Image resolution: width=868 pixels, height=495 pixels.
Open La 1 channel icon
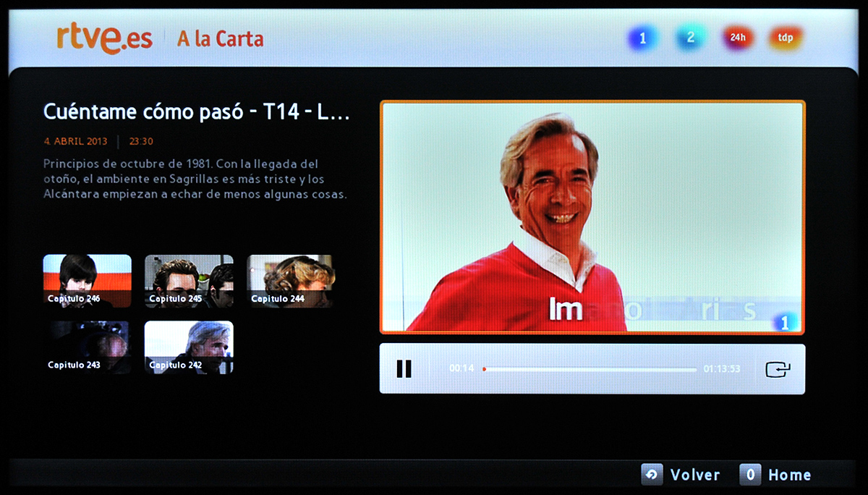tap(642, 39)
